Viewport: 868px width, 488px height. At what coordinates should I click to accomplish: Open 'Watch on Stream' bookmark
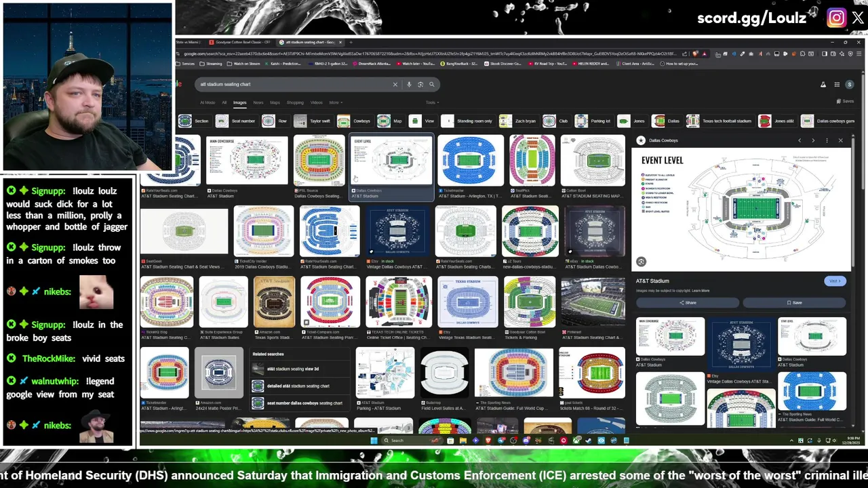(243, 64)
